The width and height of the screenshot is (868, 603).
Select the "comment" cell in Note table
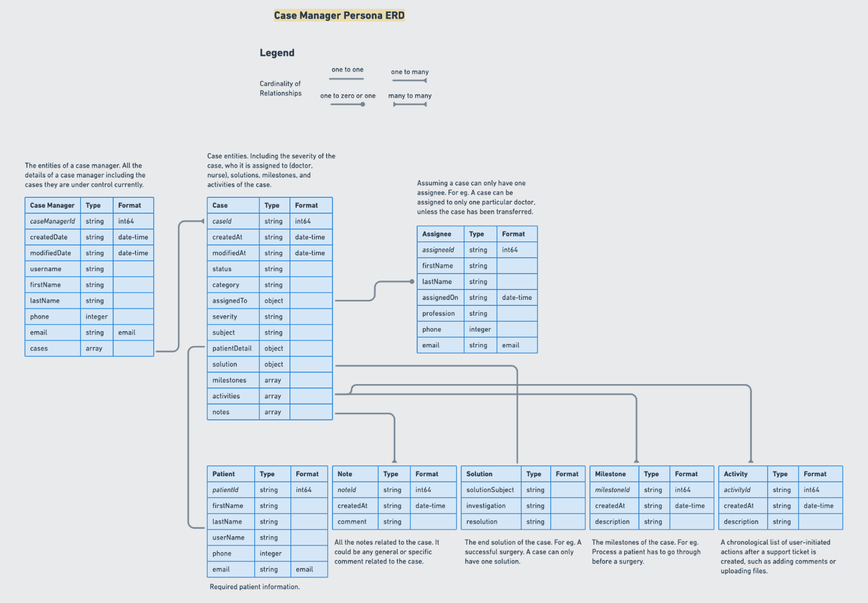pos(356,522)
